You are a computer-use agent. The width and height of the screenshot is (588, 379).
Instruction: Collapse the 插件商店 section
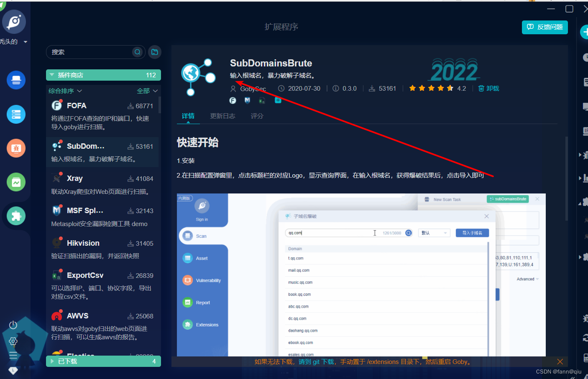tap(103, 75)
